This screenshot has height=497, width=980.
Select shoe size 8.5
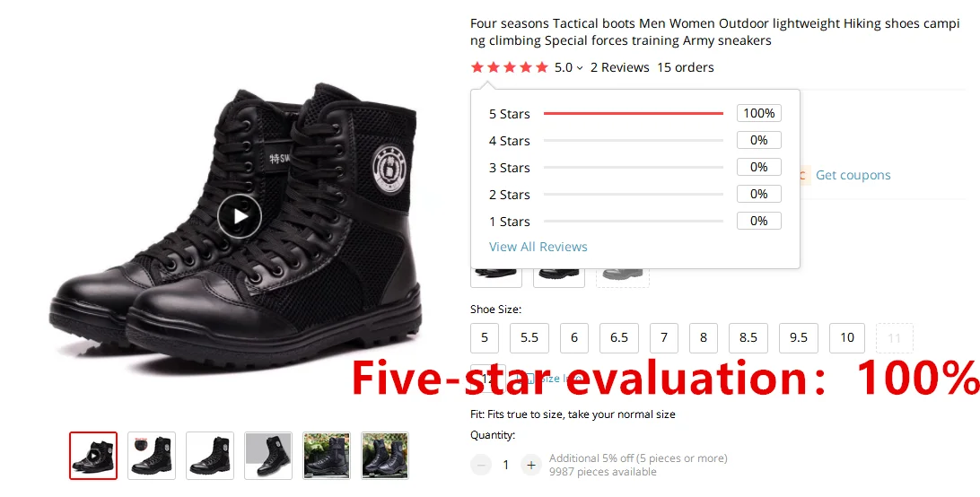pyautogui.click(x=748, y=337)
